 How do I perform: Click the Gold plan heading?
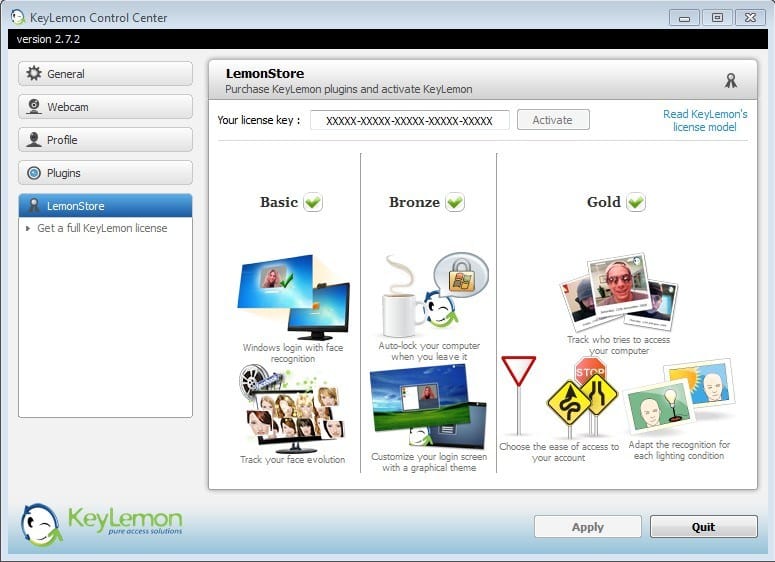[603, 202]
